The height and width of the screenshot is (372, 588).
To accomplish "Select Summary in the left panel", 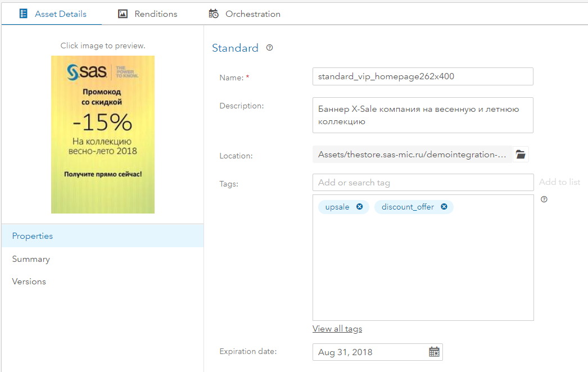I will (103, 258).
